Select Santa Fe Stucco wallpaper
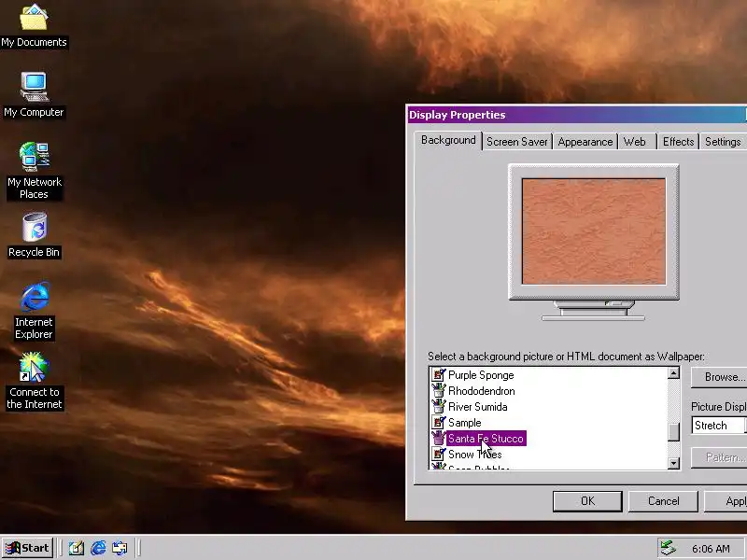Viewport: 747px width, 560px height. (486, 439)
